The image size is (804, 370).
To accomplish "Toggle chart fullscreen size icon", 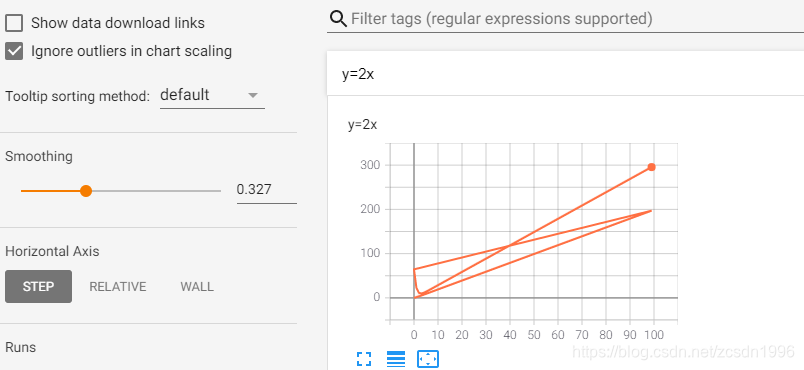I will click(364, 359).
